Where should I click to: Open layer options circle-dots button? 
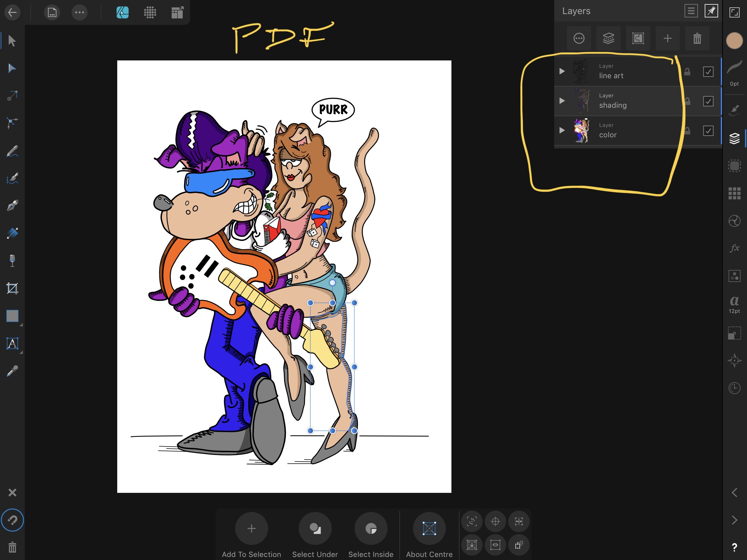pos(579,38)
